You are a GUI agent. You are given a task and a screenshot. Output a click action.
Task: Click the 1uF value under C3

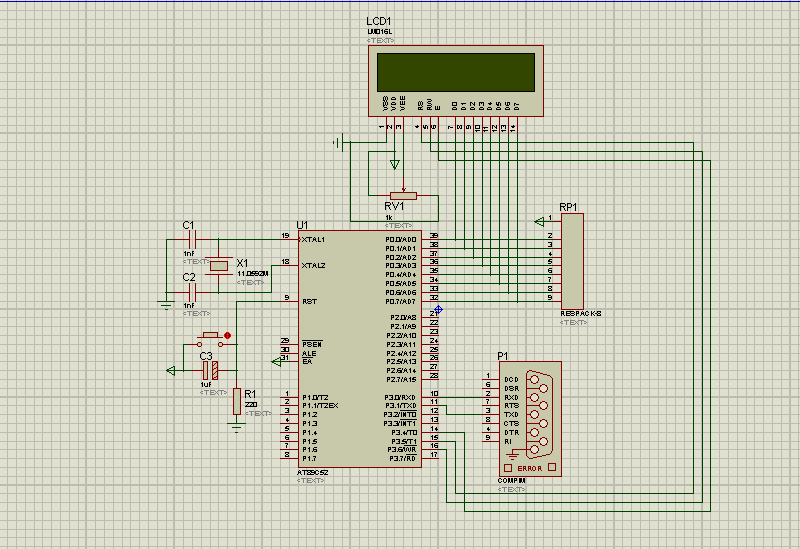click(206, 384)
